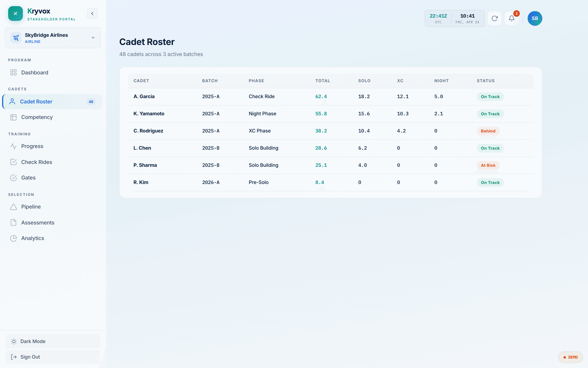The width and height of the screenshot is (588, 368).
Task: Click the Pipeline triangle icon
Action: pyautogui.click(x=14, y=207)
